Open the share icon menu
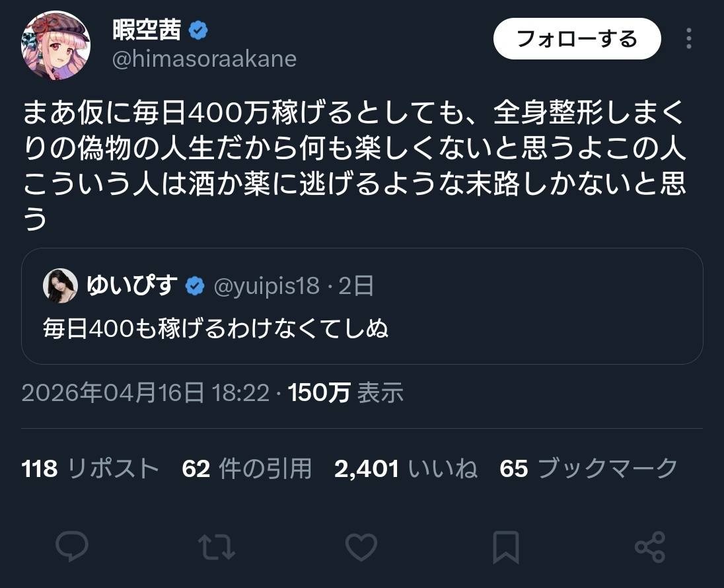This screenshot has height=588, width=724. 650,548
